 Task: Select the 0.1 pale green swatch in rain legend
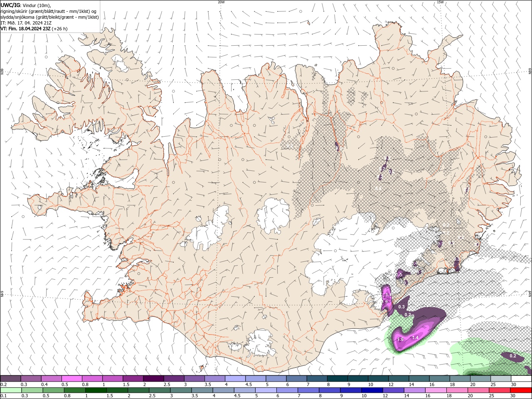pos(11,390)
